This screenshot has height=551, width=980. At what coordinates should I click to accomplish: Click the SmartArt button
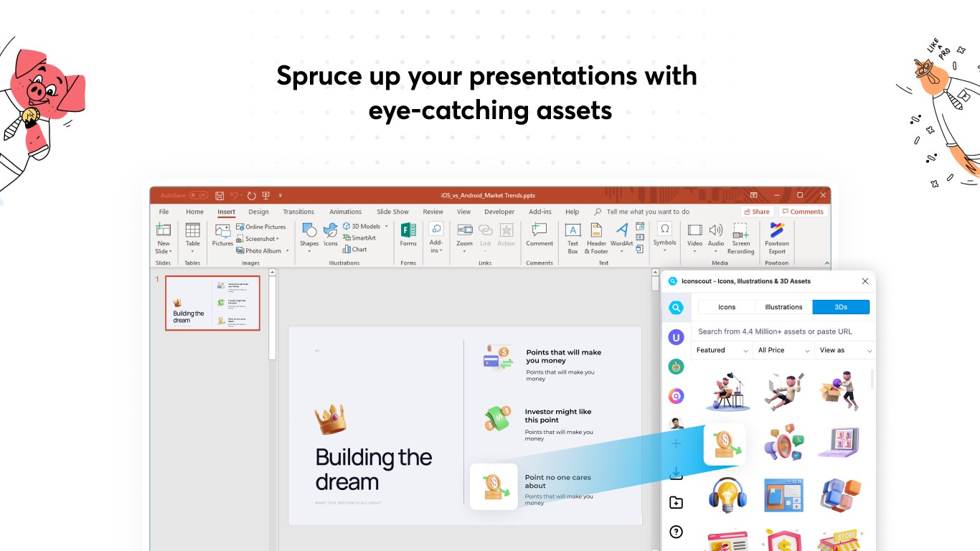359,237
